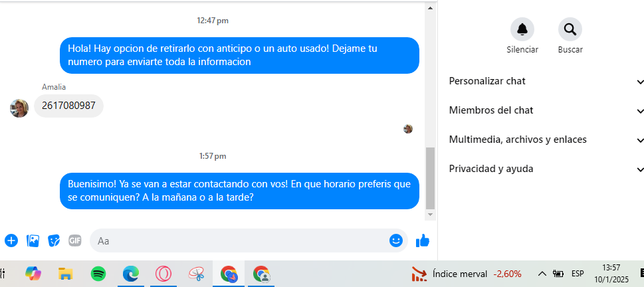Search the conversation with Buscar
This screenshot has height=287, width=644.
coord(570,29)
